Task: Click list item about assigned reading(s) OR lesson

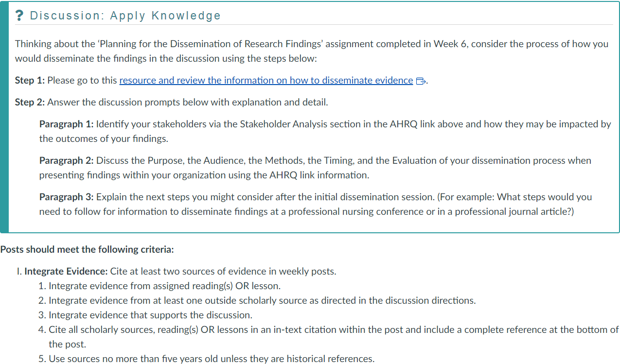Action: [164, 286]
